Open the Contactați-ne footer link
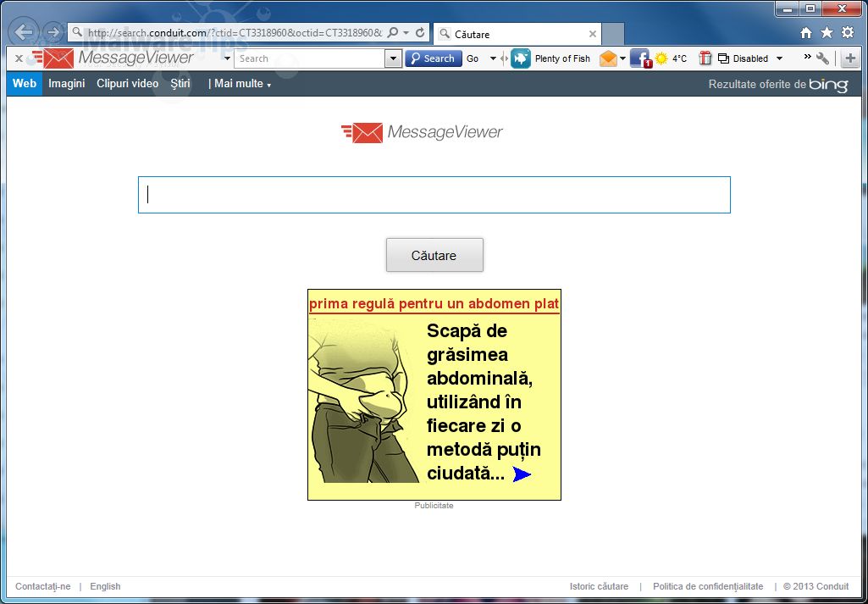Image resolution: width=868 pixels, height=604 pixels. tap(42, 586)
